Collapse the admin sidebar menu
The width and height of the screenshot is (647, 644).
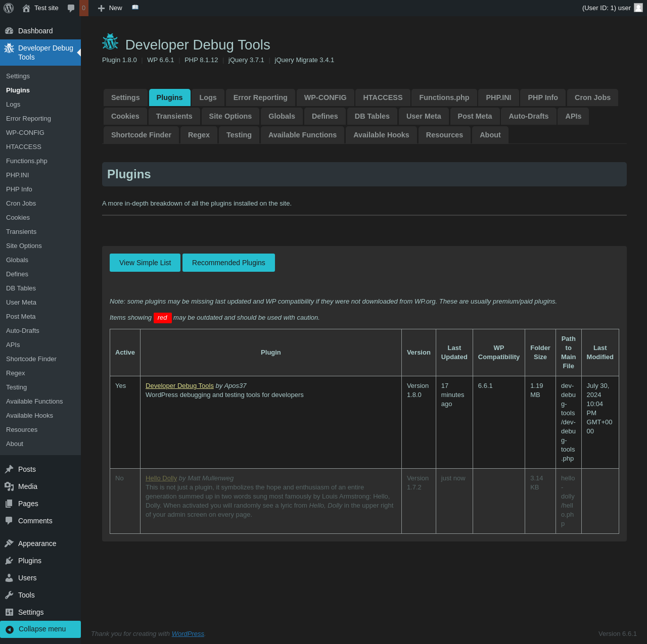(41, 629)
